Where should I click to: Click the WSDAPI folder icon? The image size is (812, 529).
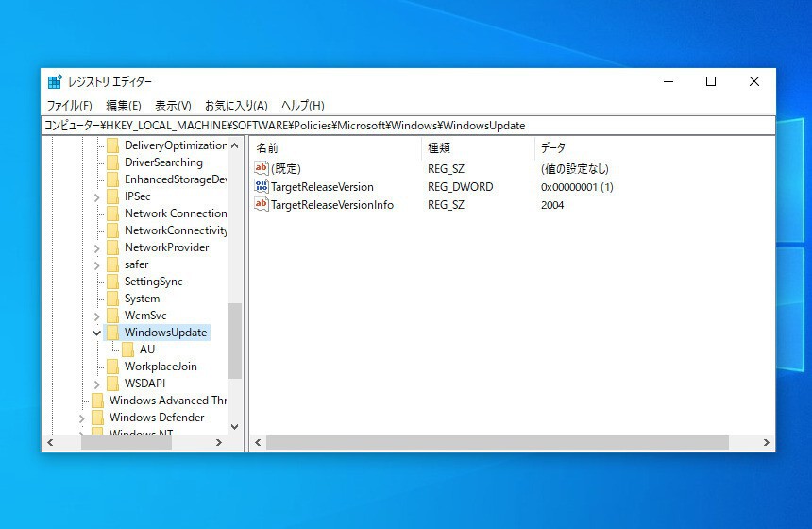(x=113, y=384)
